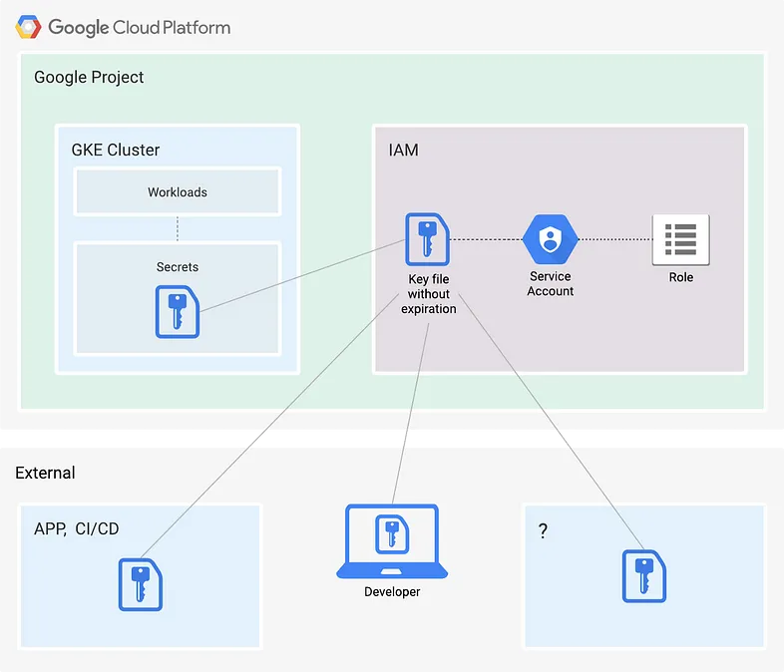The width and height of the screenshot is (784, 672).
Task: Select the key file icon inside Secrets
Action: click(178, 312)
